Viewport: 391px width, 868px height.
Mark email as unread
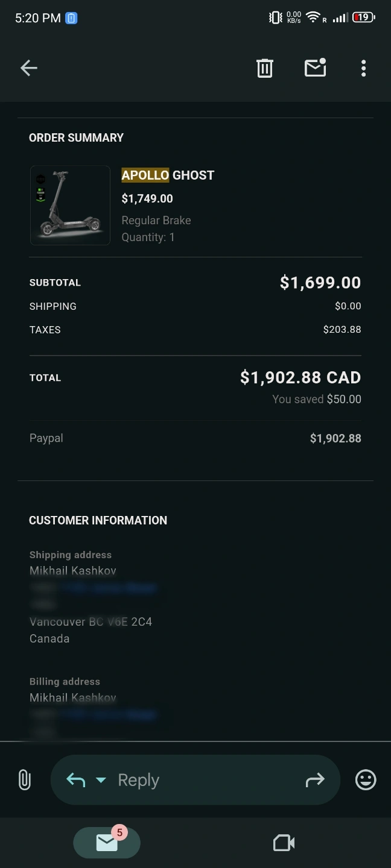[315, 68]
